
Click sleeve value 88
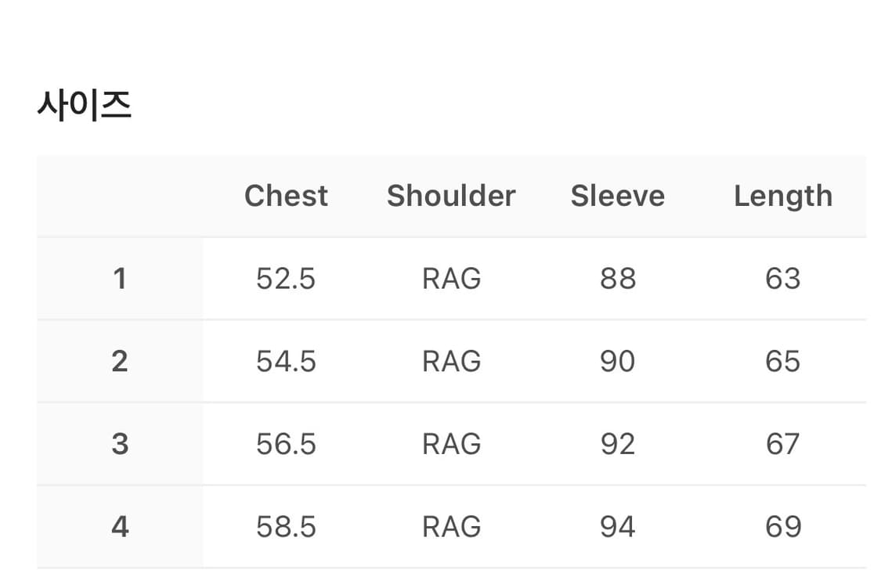617,279
